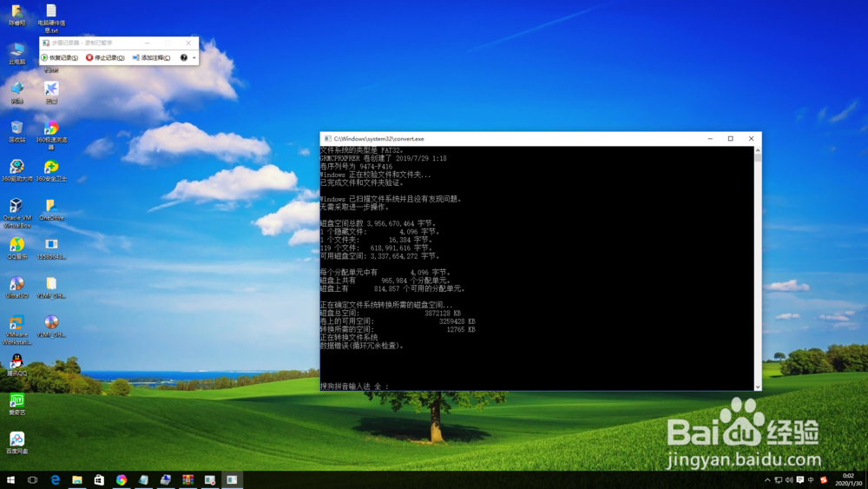Viewport: 868px width, 489px height.
Task: Click 停止记录 (Stop Record) in Steps Recorder
Action: point(105,57)
